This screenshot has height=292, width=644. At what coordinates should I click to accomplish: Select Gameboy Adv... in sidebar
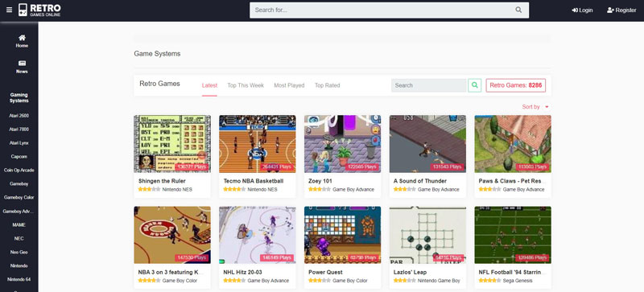(x=19, y=211)
